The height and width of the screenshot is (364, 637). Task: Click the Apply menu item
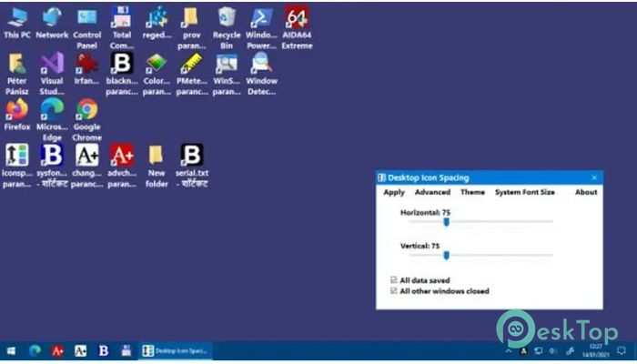tap(394, 192)
